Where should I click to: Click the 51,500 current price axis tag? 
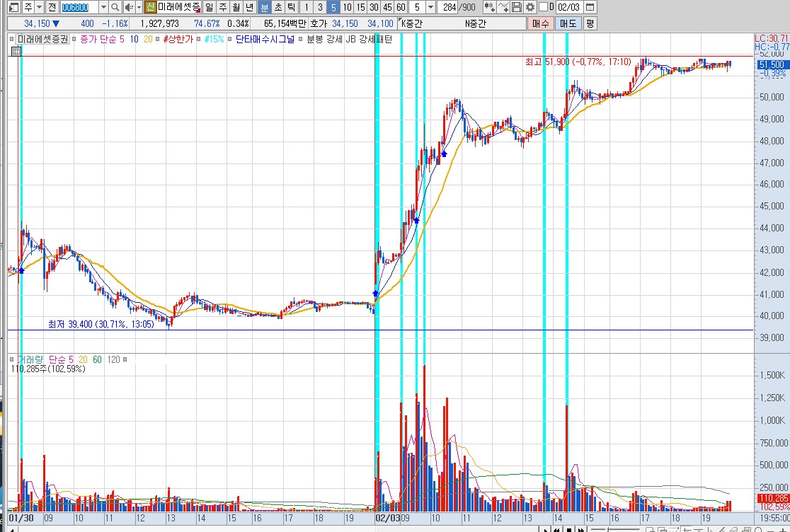click(772, 64)
